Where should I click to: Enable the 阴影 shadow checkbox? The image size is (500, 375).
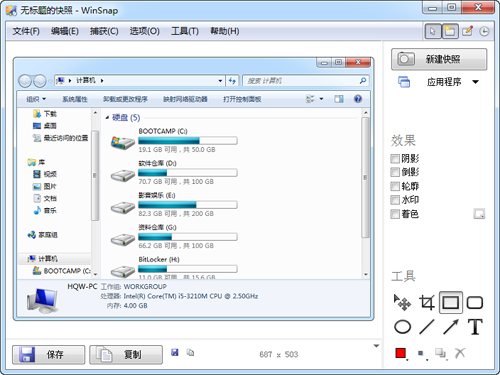[395, 159]
